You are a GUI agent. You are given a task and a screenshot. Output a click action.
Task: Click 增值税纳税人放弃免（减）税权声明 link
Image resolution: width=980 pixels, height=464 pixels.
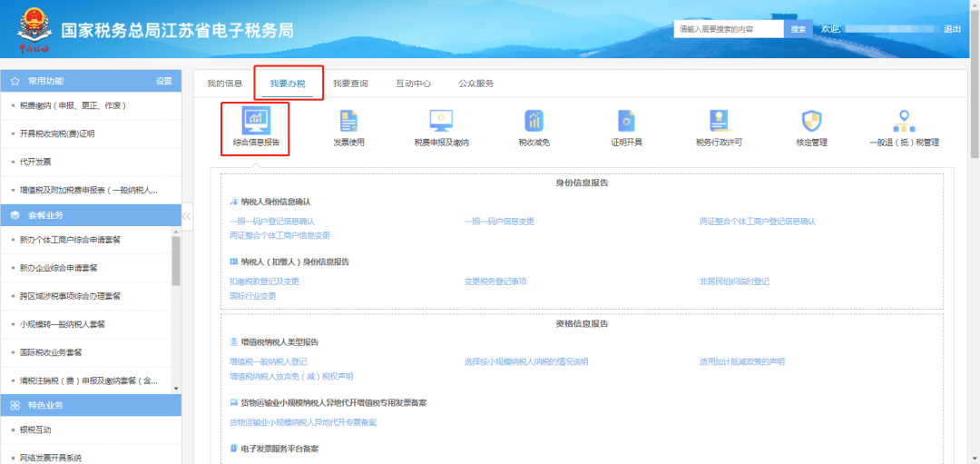(291, 377)
